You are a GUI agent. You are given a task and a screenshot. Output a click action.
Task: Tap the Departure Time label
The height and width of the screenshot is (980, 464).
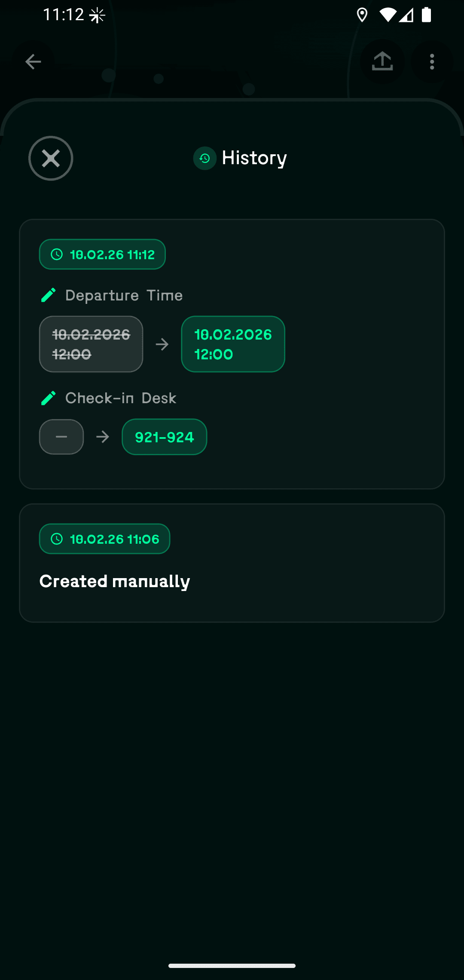(x=124, y=295)
